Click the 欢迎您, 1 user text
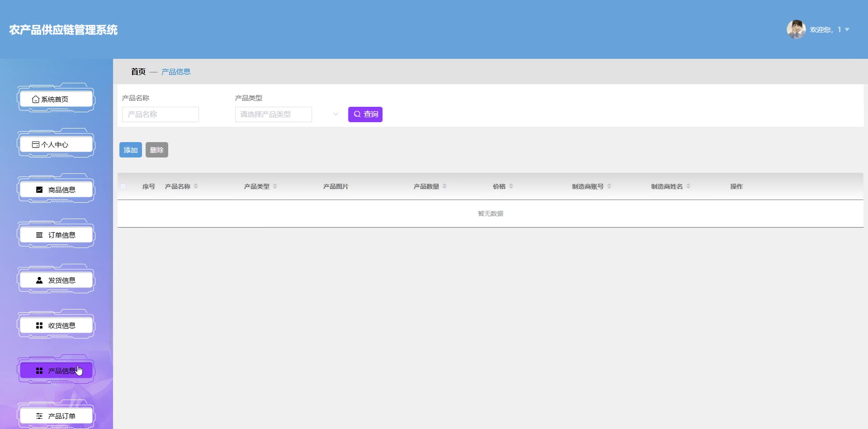 826,29
